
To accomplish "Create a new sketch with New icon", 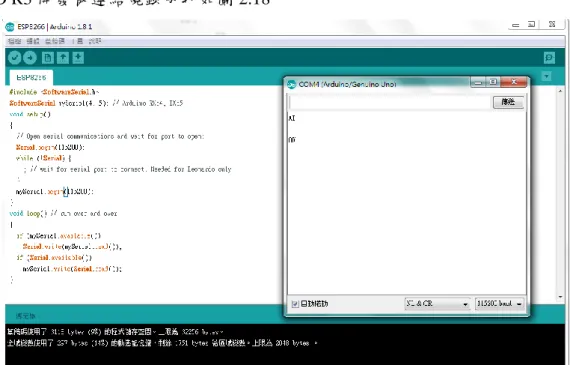I will point(48,57).
